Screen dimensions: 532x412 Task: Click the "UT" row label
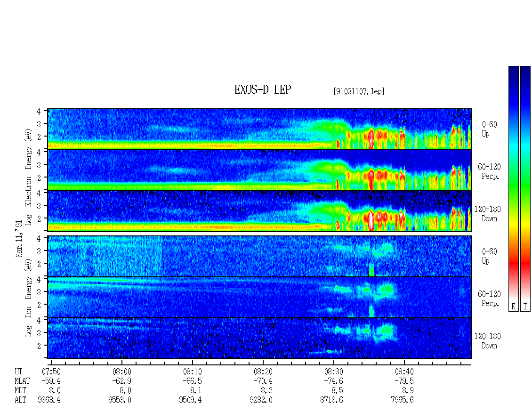click(x=19, y=372)
